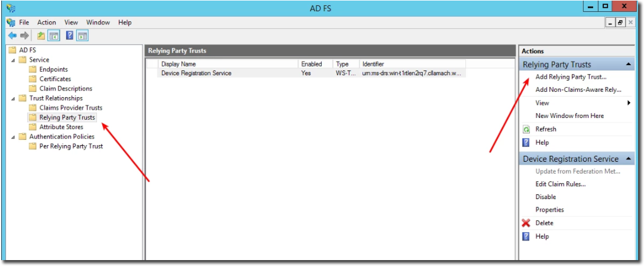Click the Properties action
644x266 pixels.
tap(549, 210)
